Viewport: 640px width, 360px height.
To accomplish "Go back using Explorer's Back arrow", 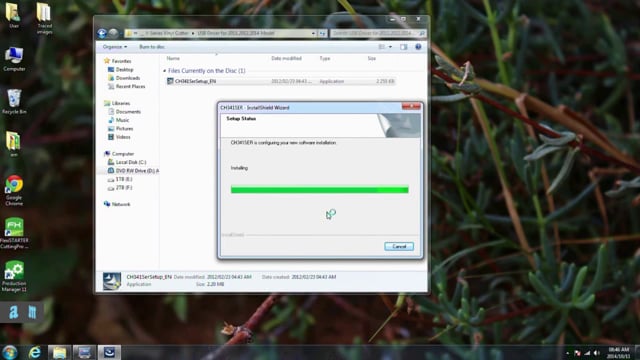I will [102, 33].
